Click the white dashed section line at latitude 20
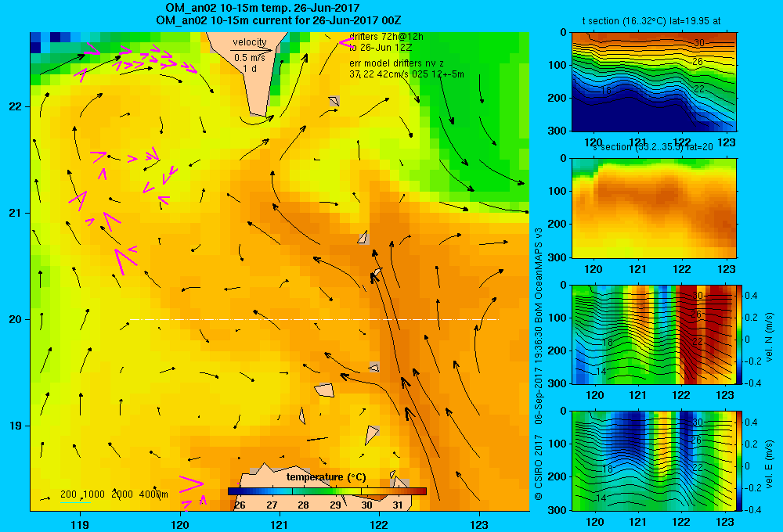783x532 pixels. (x=314, y=319)
